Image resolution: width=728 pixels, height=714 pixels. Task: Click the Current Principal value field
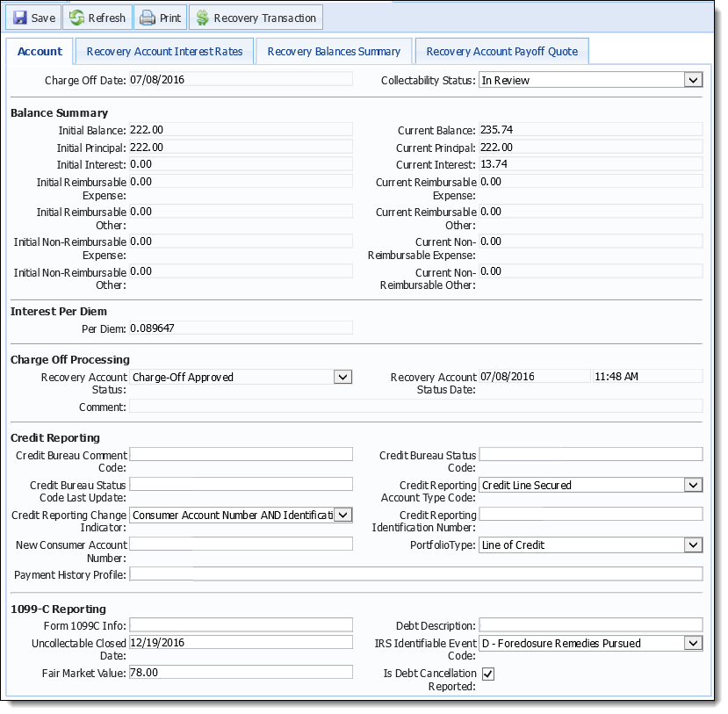591,147
